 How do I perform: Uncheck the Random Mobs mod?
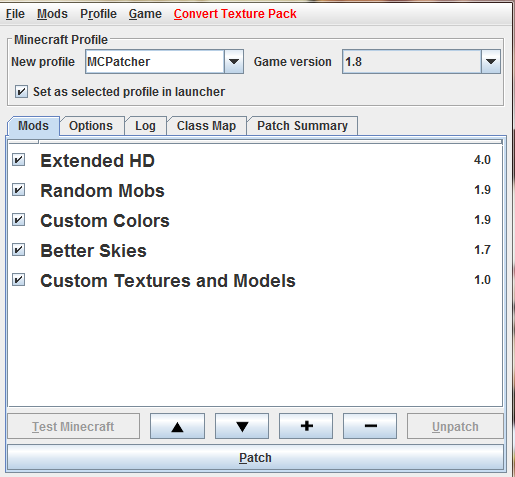[19, 190]
